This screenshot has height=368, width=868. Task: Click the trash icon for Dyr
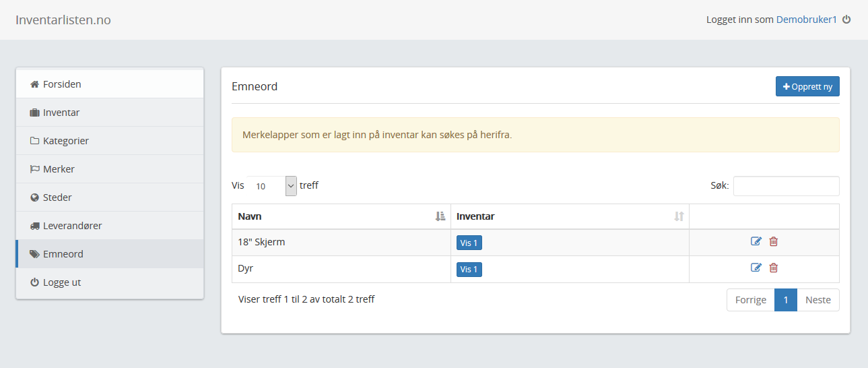pos(774,268)
